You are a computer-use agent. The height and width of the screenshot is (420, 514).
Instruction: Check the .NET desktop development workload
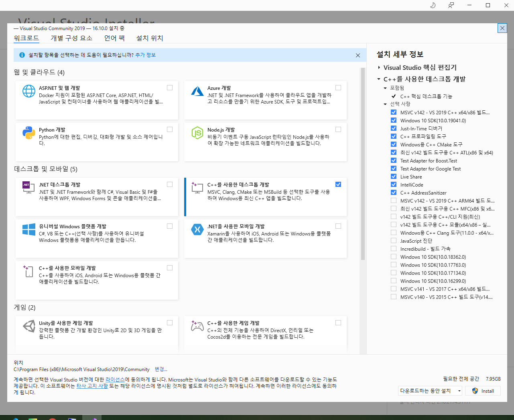click(x=170, y=184)
